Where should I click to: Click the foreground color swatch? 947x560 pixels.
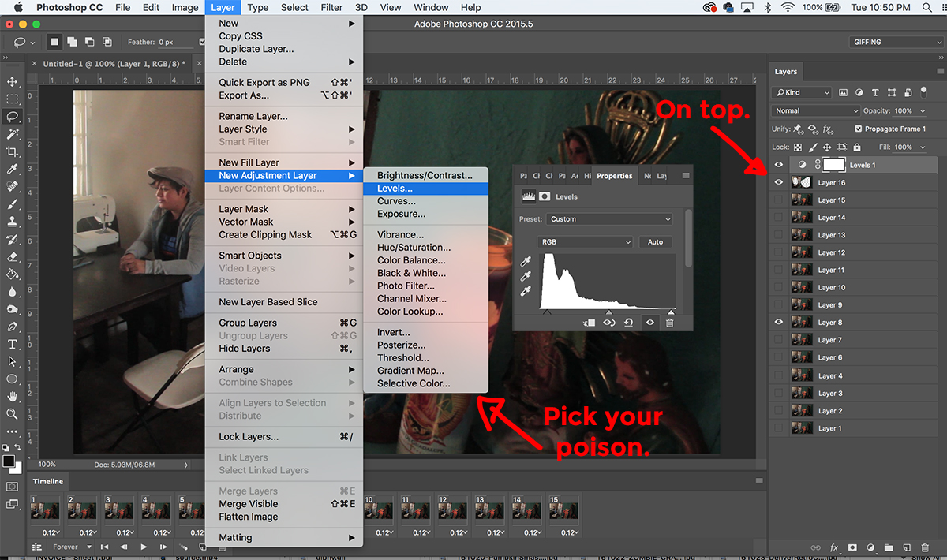9,461
